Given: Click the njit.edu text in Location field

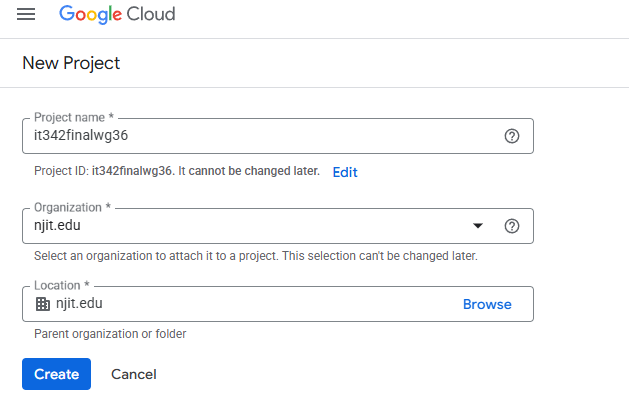Looking at the screenshot, I should (80, 304).
